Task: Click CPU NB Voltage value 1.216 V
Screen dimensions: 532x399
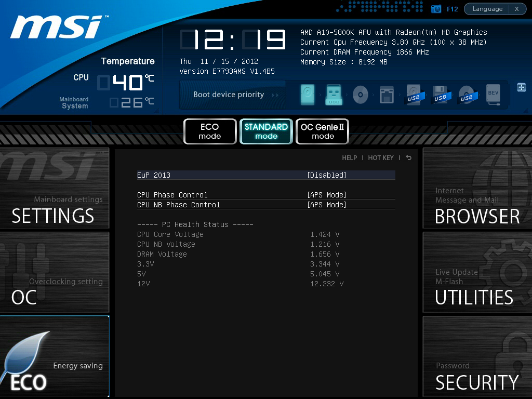Action: pos(325,244)
